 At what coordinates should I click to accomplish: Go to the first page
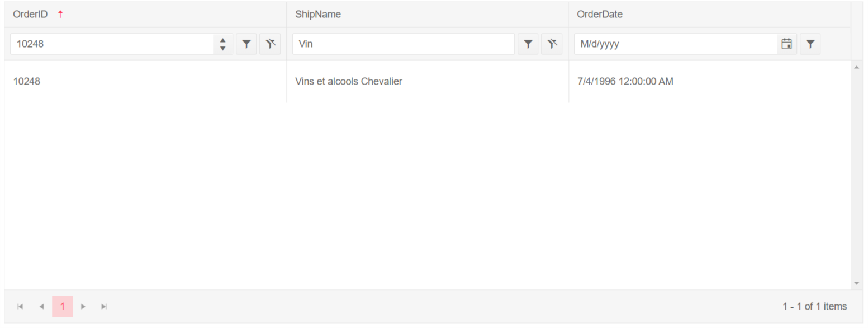point(21,306)
